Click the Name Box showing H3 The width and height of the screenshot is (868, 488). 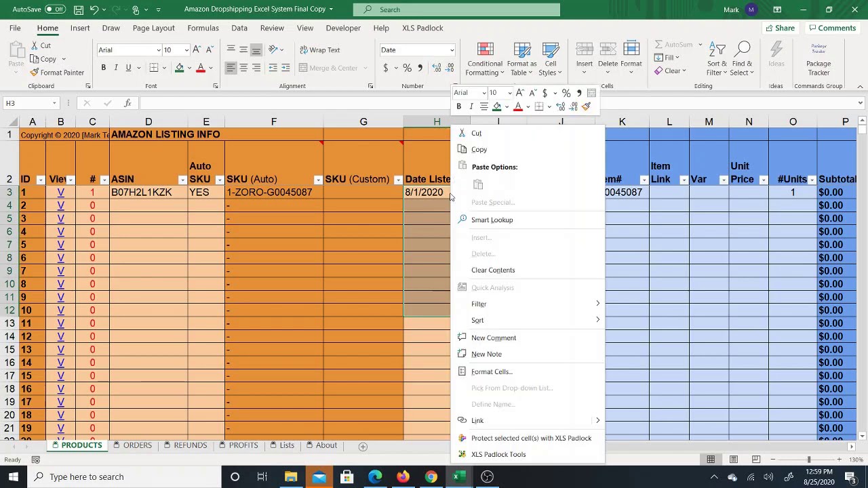point(31,103)
